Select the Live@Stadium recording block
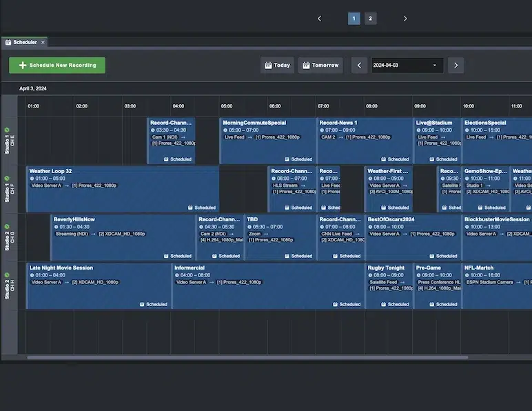 [437, 141]
